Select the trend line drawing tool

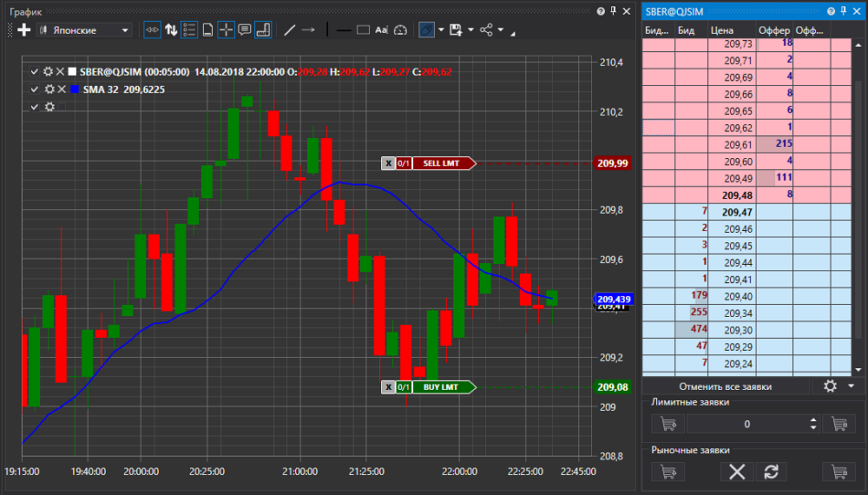290,30
